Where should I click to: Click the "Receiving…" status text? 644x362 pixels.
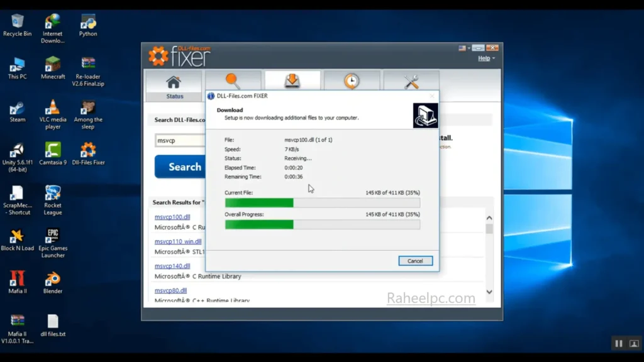298,158
